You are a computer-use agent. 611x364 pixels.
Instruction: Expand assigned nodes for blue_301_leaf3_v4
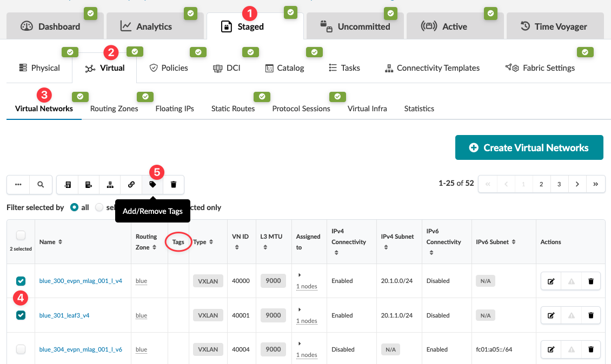point(299,309)
